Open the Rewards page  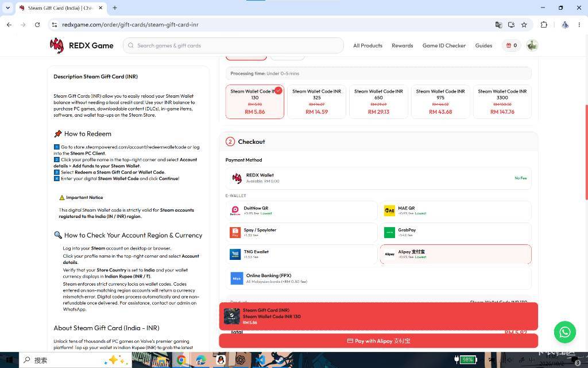pyautogui.click(x=403, y=45)
